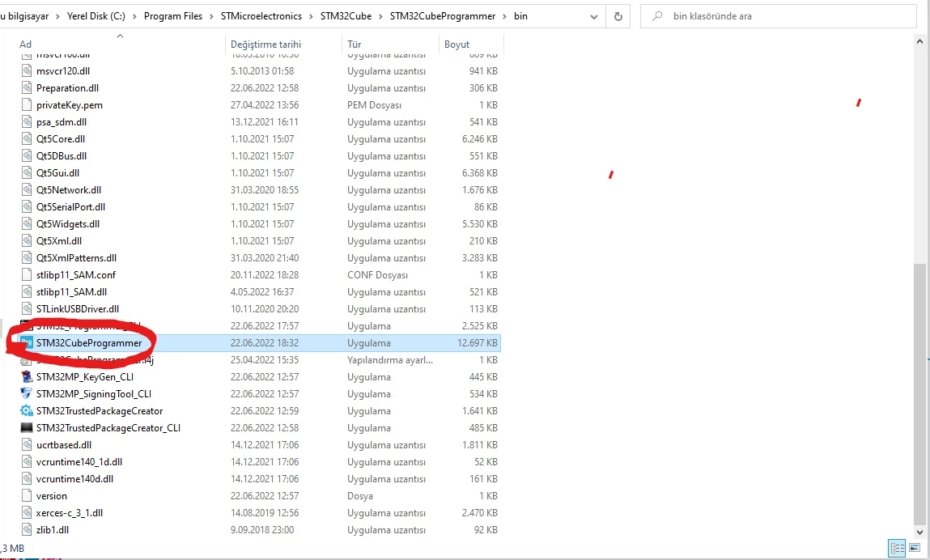Image resolution: width=930 pixels, height=560 pixels.
Task: Expand chevron after Yerel Disk (C:)
Action: click(x=134, y=16)
